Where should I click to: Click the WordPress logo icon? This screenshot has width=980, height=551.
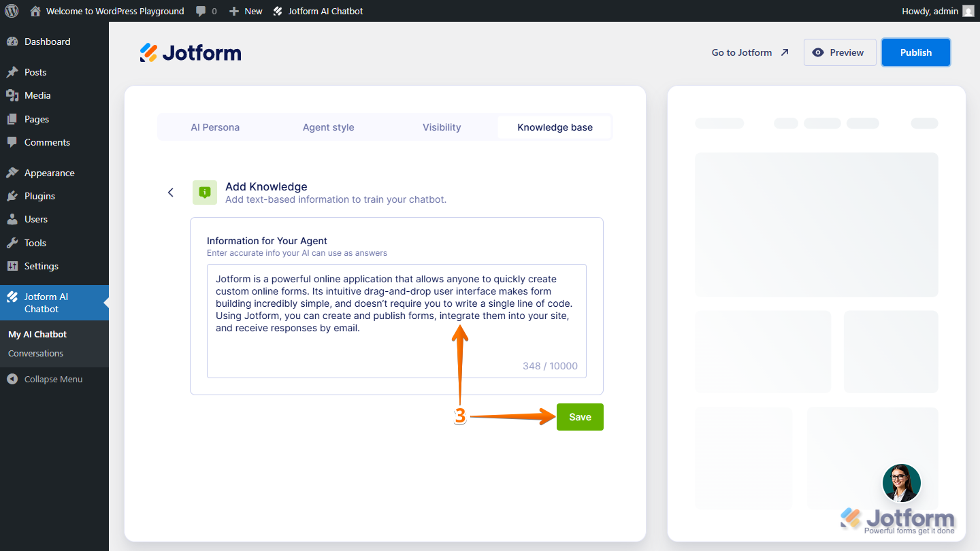click(x=12, y=11)
